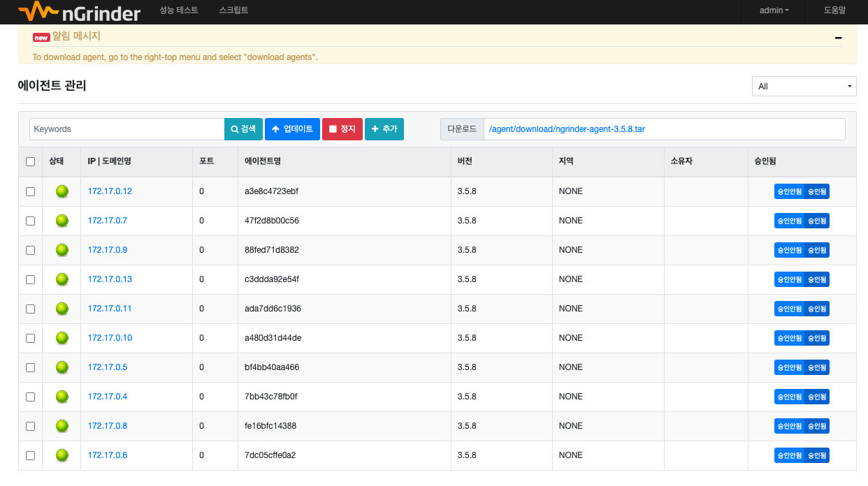
Task: Click green status ball for 172.17.0.9
Action: click(62, 250)
